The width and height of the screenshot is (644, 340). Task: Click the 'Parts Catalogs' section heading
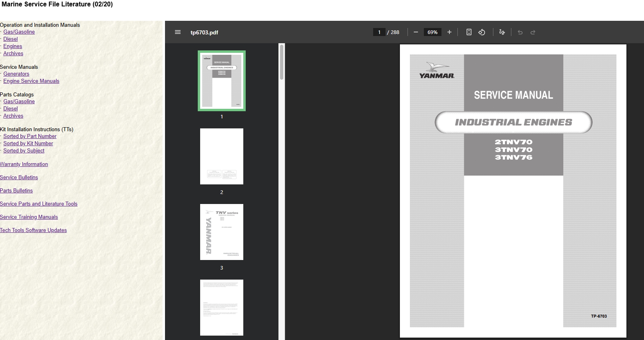click(17, 95)
